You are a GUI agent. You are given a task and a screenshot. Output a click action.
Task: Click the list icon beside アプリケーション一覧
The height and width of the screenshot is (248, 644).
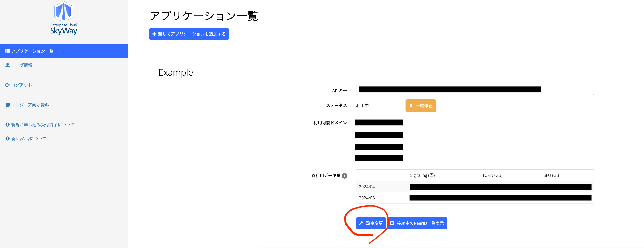(x=8, y=51)
